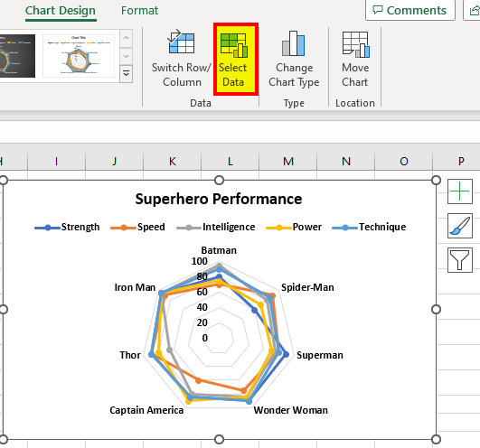
Task: Click the Power legend entry
Action: click(294, 227)
